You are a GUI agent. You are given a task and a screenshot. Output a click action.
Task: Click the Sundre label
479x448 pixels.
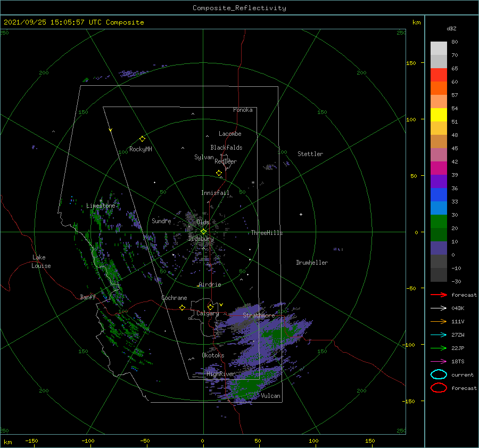coord(161,221)
